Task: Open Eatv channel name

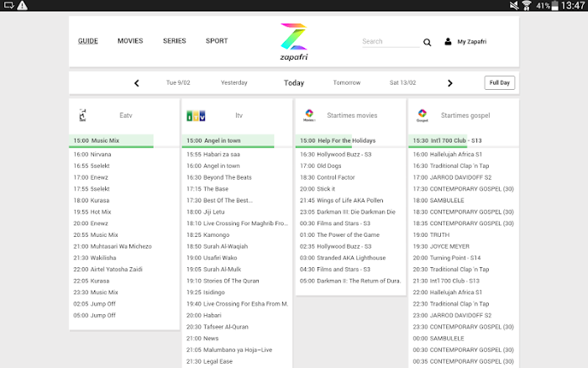Action: click(126, 115)
